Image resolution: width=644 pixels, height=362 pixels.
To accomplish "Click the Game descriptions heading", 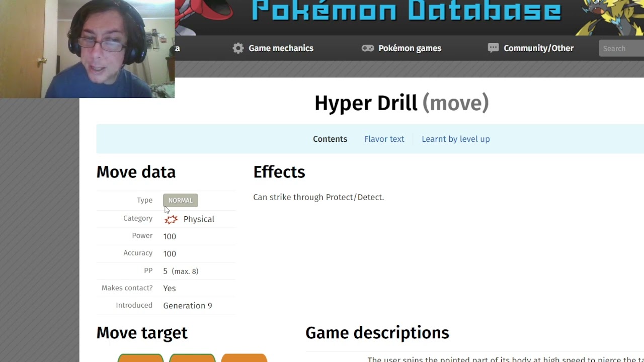I will [x=377, y=333].
